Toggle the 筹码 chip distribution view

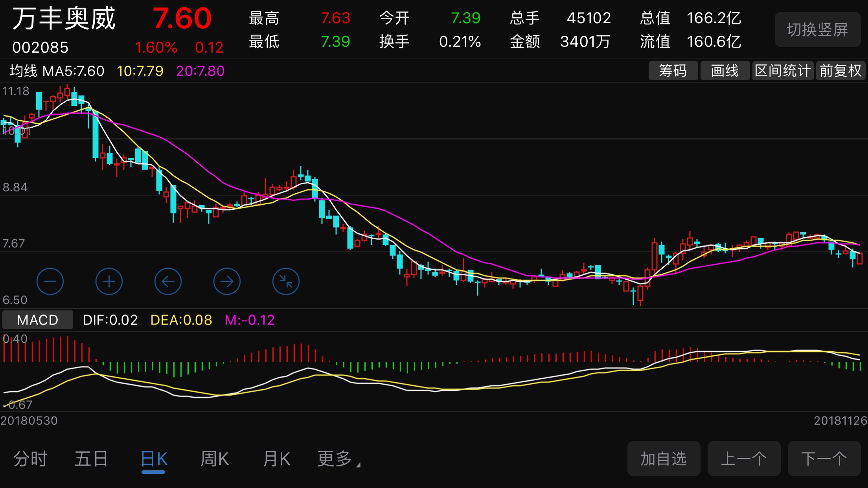673,71
